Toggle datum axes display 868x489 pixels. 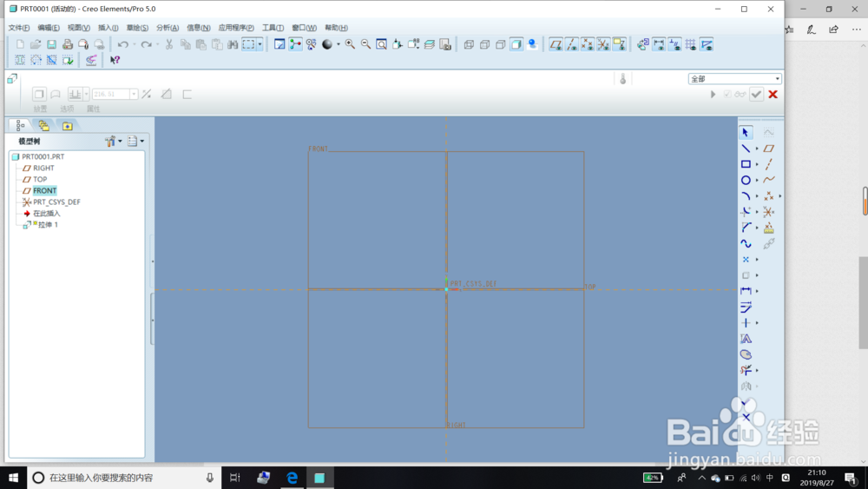point(572,44)
